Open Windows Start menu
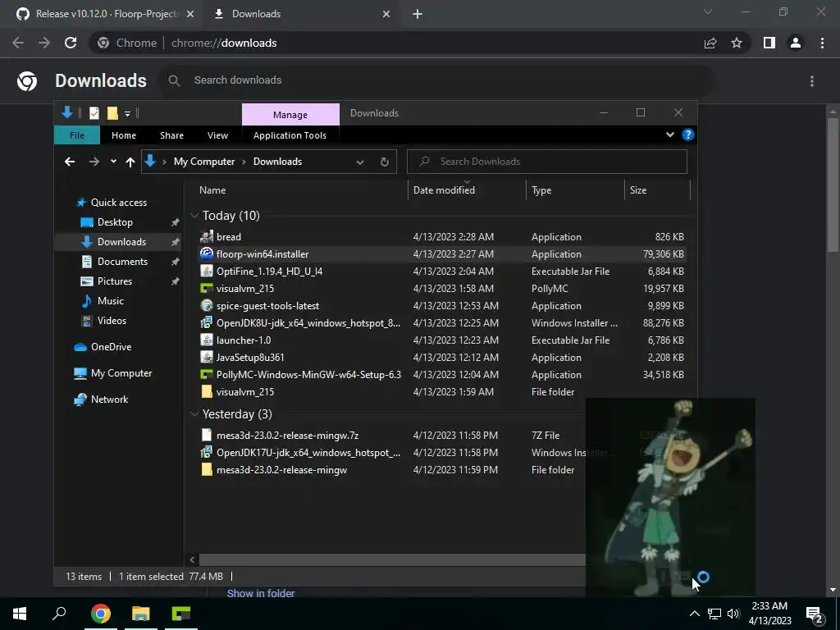This screenshot has width=840, height=630. [x=20, y=614]
